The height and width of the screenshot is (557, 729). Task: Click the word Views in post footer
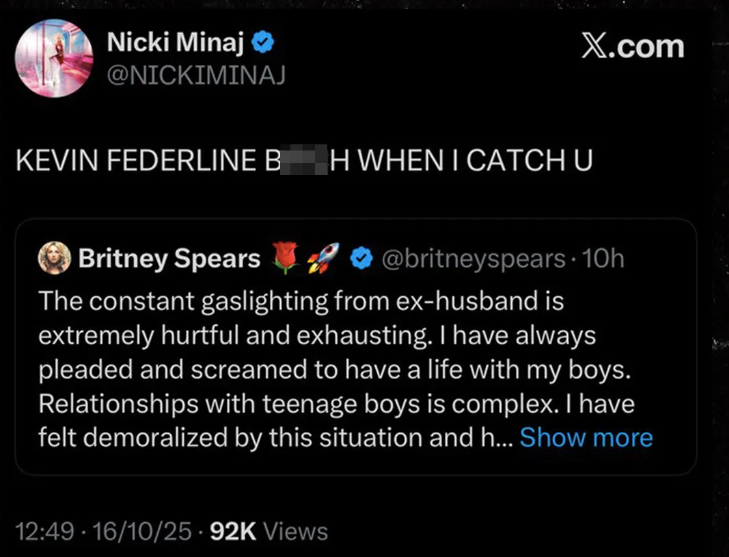[298, 531]
